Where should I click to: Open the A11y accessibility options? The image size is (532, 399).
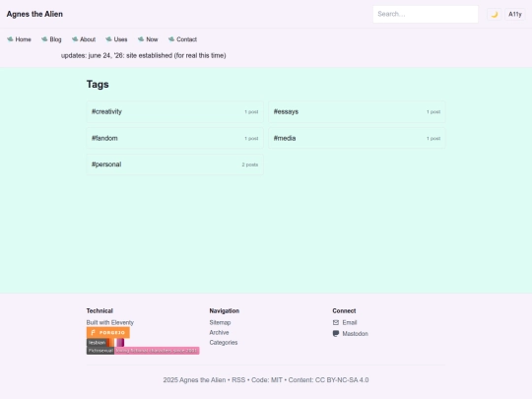click(514, 14)
